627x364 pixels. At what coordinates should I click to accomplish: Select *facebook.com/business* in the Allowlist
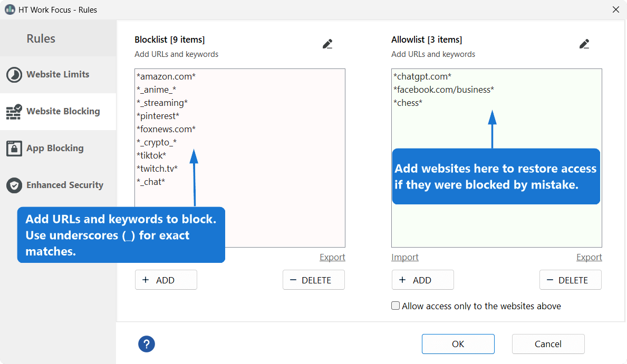[x=443, y=90]
